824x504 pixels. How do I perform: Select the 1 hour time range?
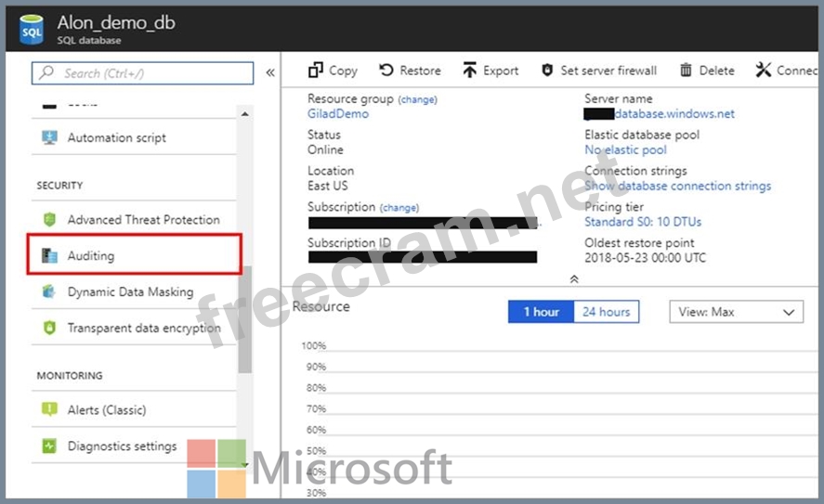point(542,312)
